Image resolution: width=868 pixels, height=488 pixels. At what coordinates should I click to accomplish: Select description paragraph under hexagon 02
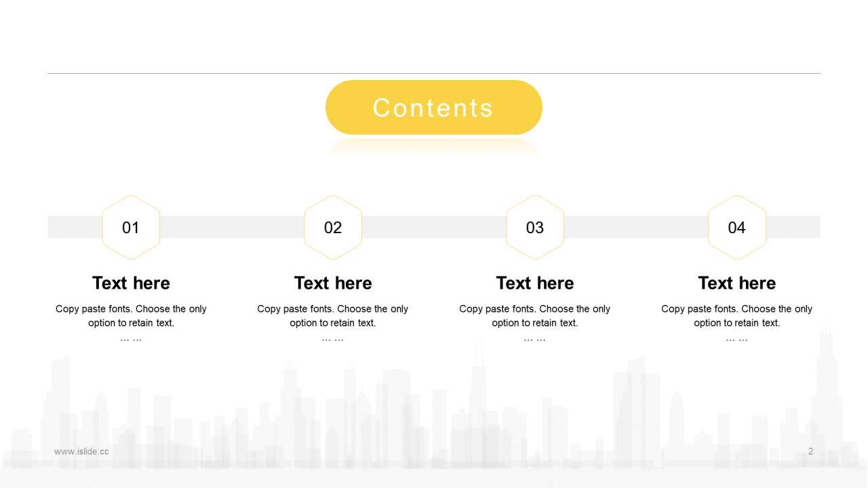333,323
